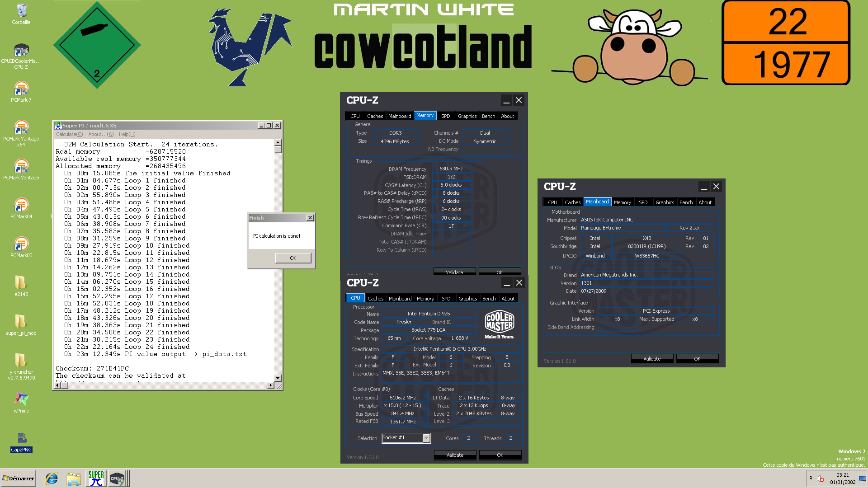Select About tab in mainboard CPU-Z window
This screenshot has width=868, height=488.
pos(705,202)
